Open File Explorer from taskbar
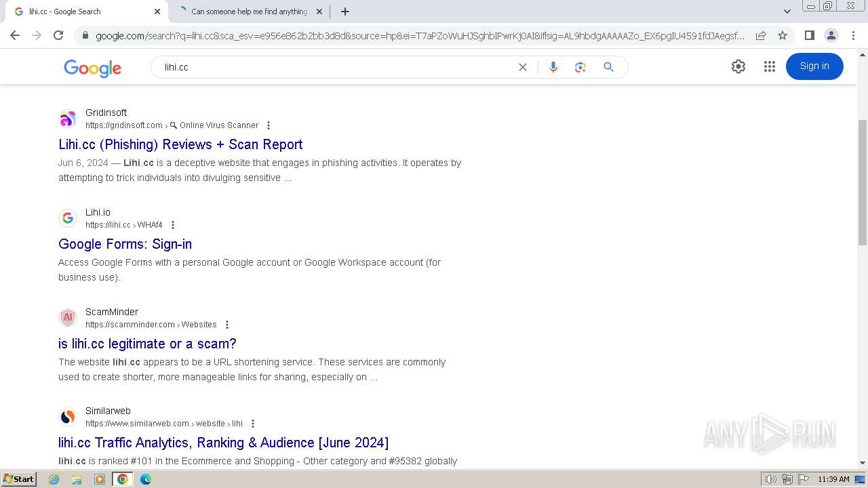This screenshot has height=488, width=868. tap(77, 479)
